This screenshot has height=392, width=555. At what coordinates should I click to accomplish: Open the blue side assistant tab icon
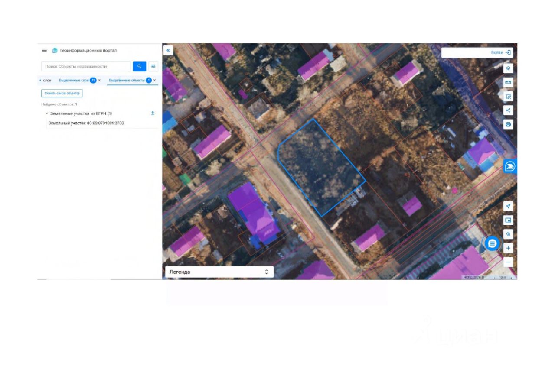tap(510, 166)
